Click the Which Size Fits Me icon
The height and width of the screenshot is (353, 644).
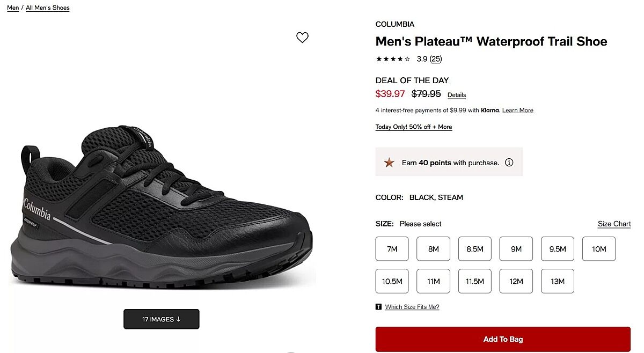(x=379, y=307)
